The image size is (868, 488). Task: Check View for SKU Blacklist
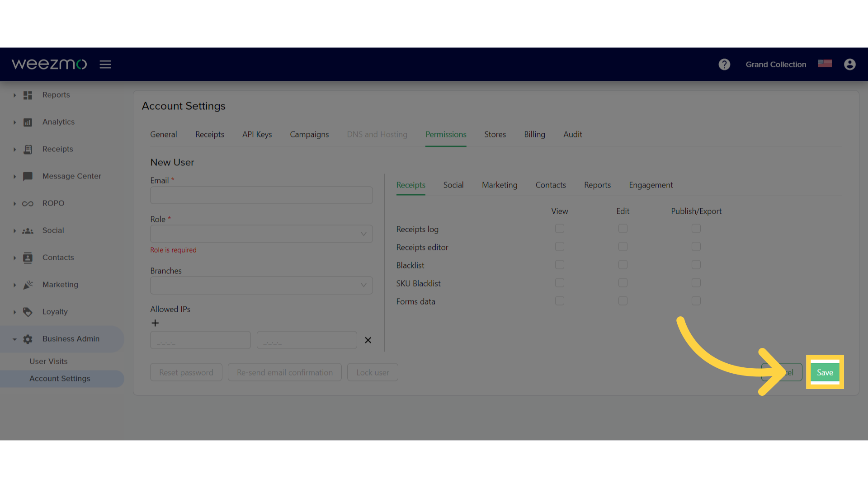(560, 283)
